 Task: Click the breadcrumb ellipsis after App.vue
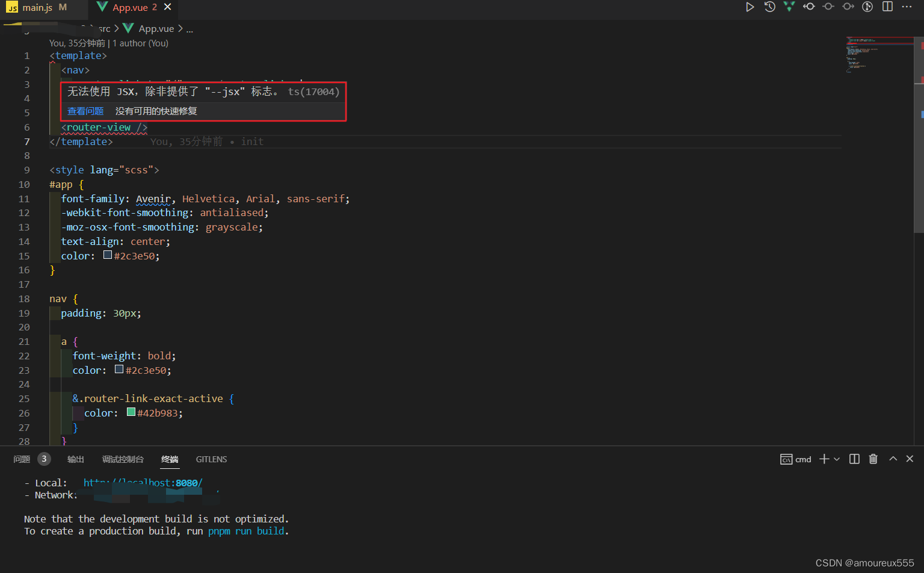189,29
